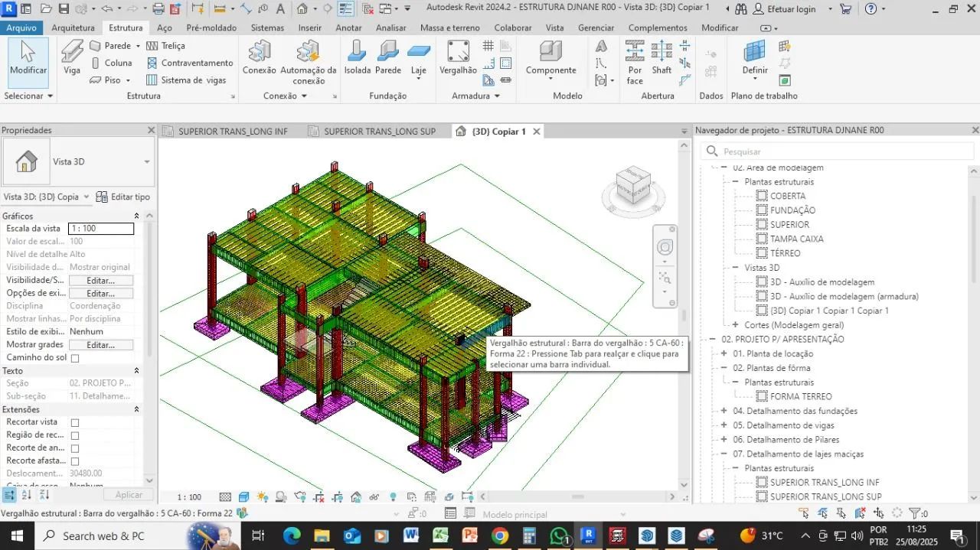Viewport: 980px width, 550px height.
Task: Open the Gerenciar ribbon tab
Action: pyautogui.click(x=596, y=28)
